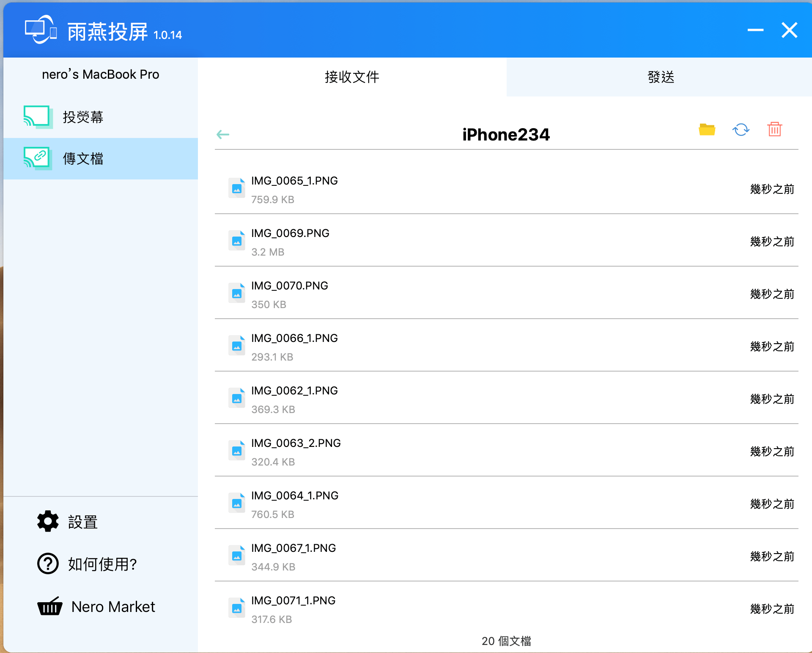The height and width of the screenshot is (653, 812).
Task: Click the blue refresh icon
Action: 741,129
